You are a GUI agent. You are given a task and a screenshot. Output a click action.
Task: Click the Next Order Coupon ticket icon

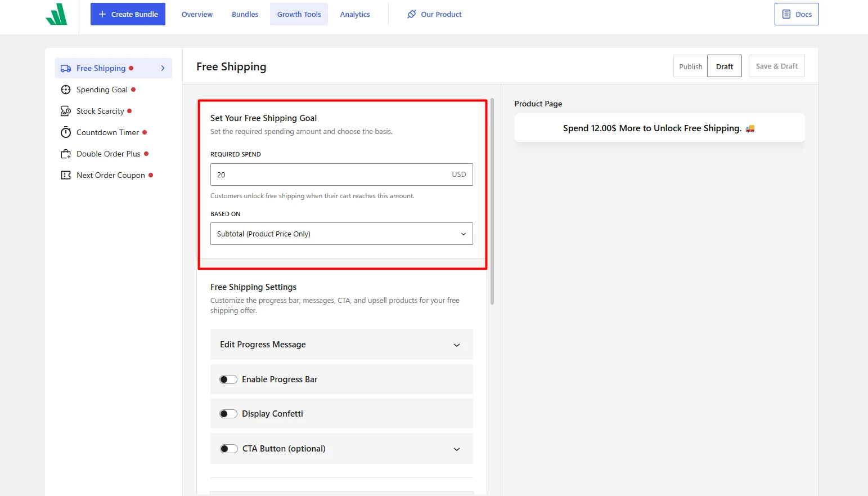[x=66, y=175]
